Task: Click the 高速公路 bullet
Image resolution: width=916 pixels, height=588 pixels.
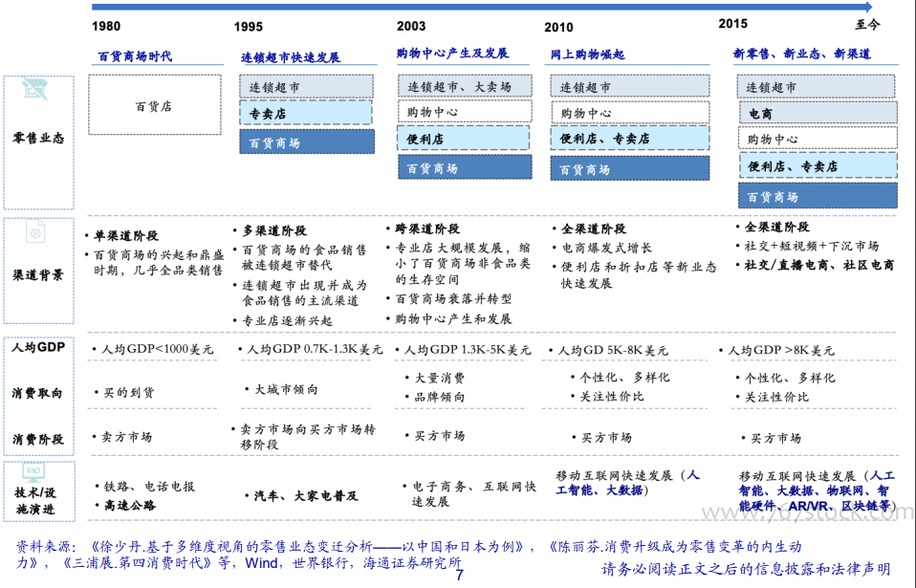Action: pyautogui.click(x=130, y=505)
